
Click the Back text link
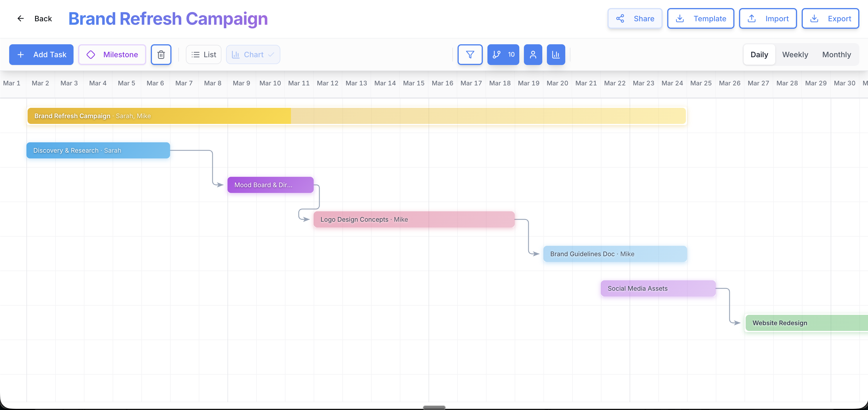[43, 18]
